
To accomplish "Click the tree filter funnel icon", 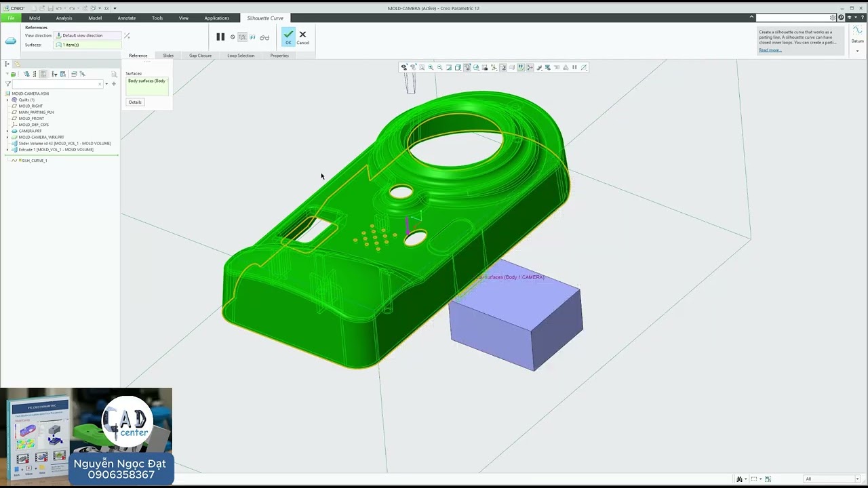I will [x=7, y=84].
